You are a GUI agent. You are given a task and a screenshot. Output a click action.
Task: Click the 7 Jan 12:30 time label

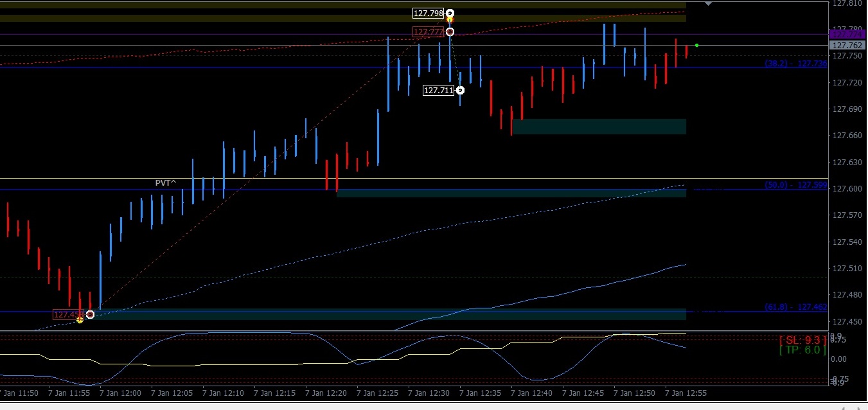click(429, 392)
